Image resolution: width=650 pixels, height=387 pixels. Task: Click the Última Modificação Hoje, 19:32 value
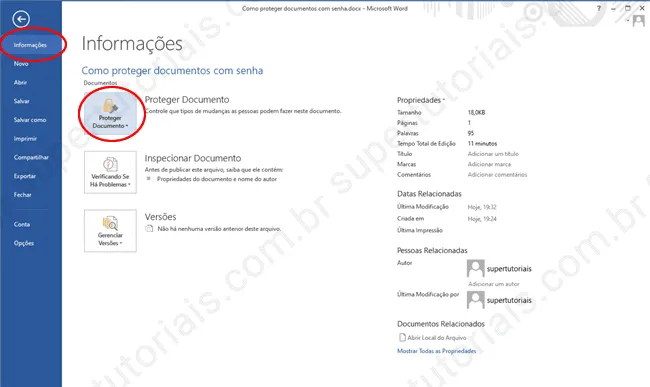pyautogui.click(x=482, y=207)
